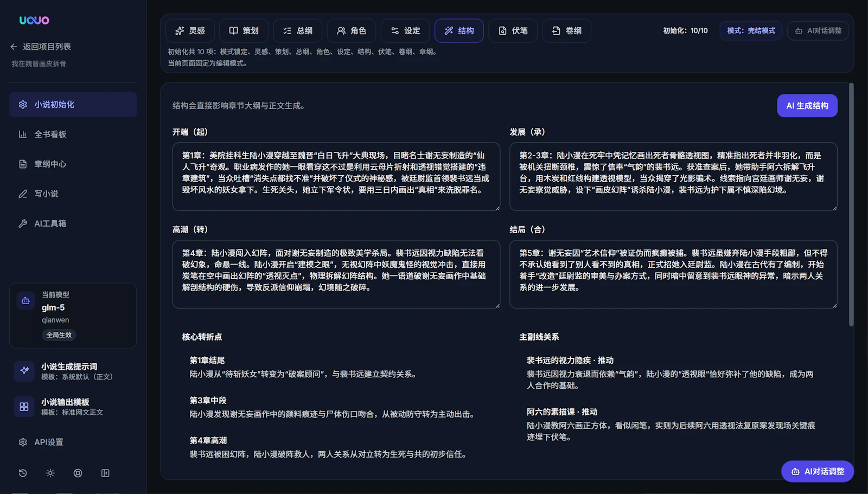
Task: Open the 角色 tab
Action: [351, 31]
